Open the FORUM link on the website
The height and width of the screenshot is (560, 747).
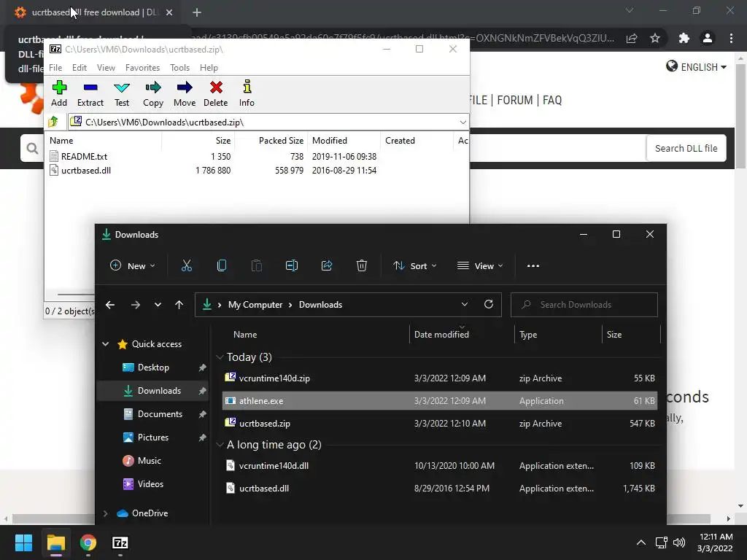point(515,100)
